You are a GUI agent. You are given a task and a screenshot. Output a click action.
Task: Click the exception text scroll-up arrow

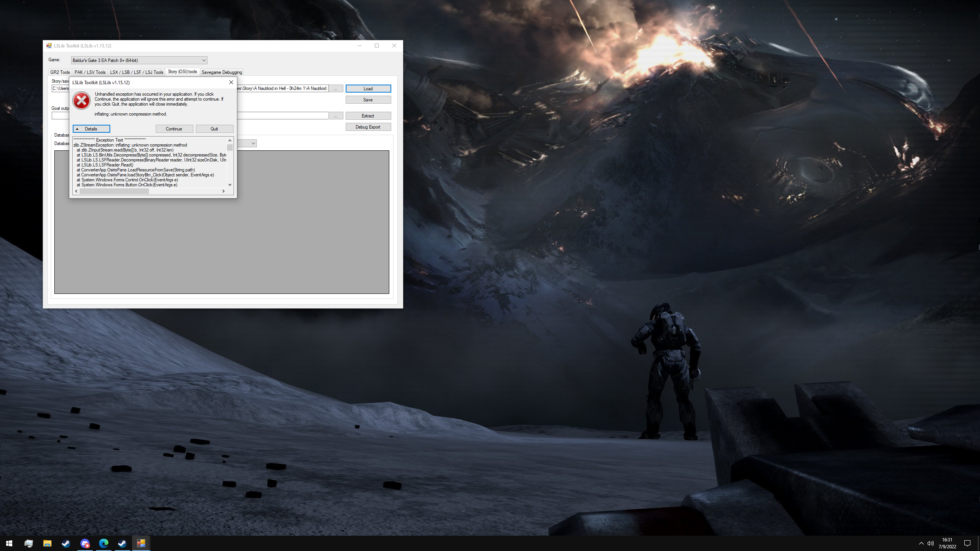coord(230,140)
